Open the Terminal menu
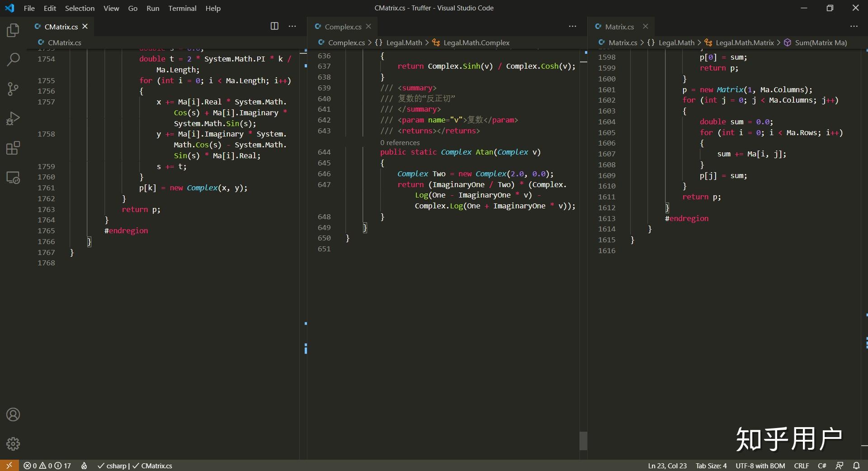Screen dimensions: 868x471 pos(182,8)
